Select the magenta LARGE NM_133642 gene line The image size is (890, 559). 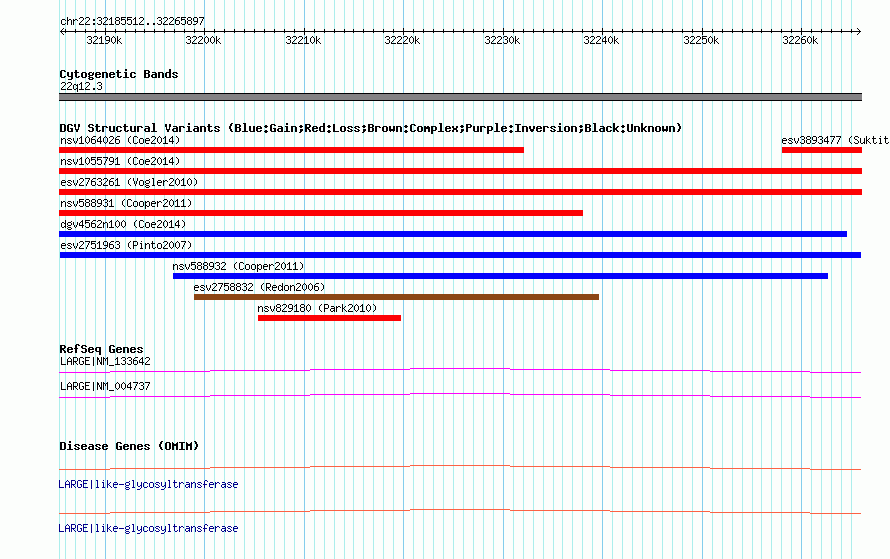(460, 371)
